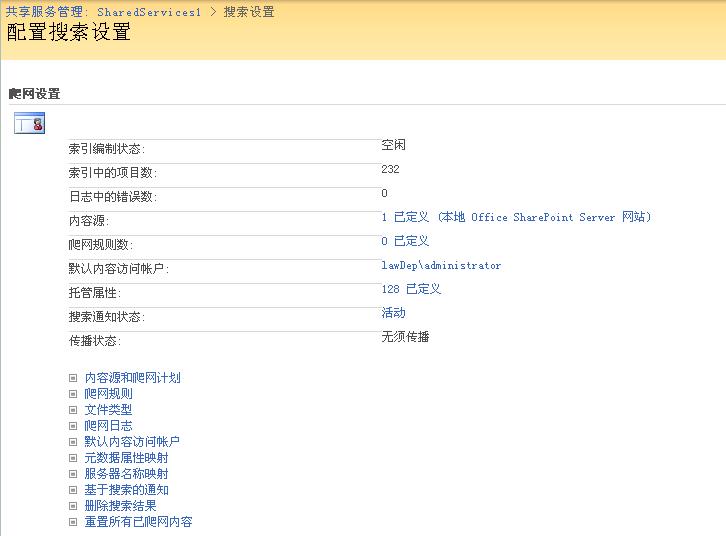Click the crawl settings section icon
This screenshot has height=536, width=726.
pos(30,123)
